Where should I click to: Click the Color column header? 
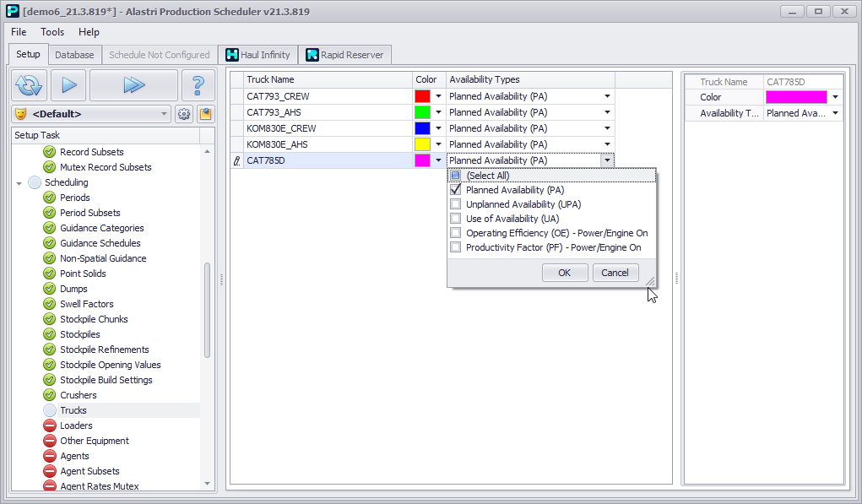(429, 79)
